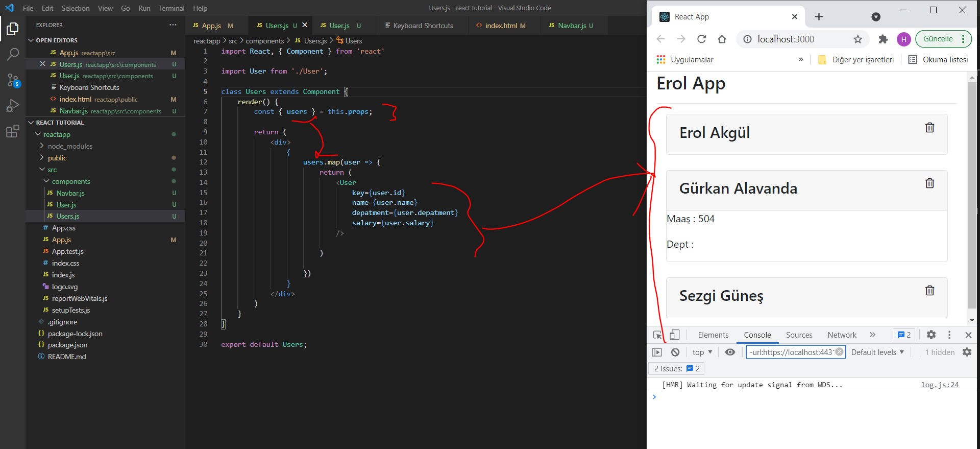This screenshot has height=449, width=980.
Task: Switch to the Navbar.js editor tab
Action: click(571, 26)
